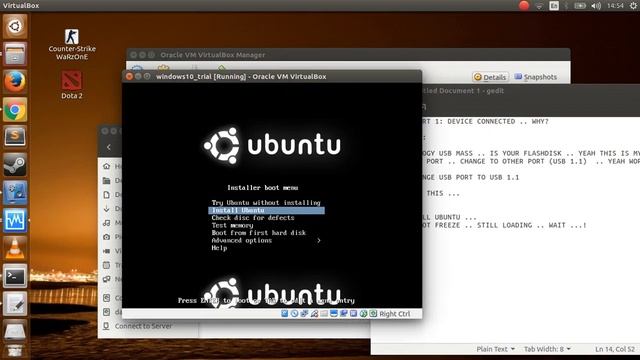Click the network indicator in VM status bar

[x=304, y=313]
